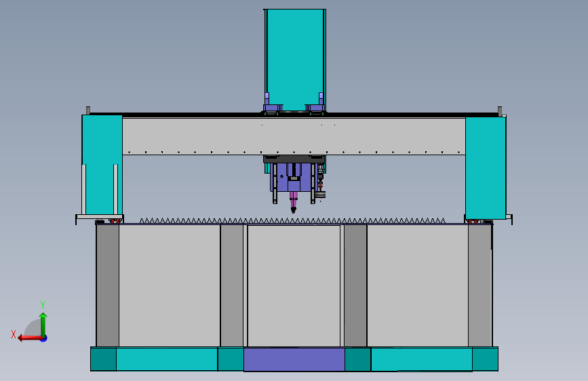Select the gray horizontal gantry beam
The height and width of the screenshot is (381, 588).
(x=294, y=136)
